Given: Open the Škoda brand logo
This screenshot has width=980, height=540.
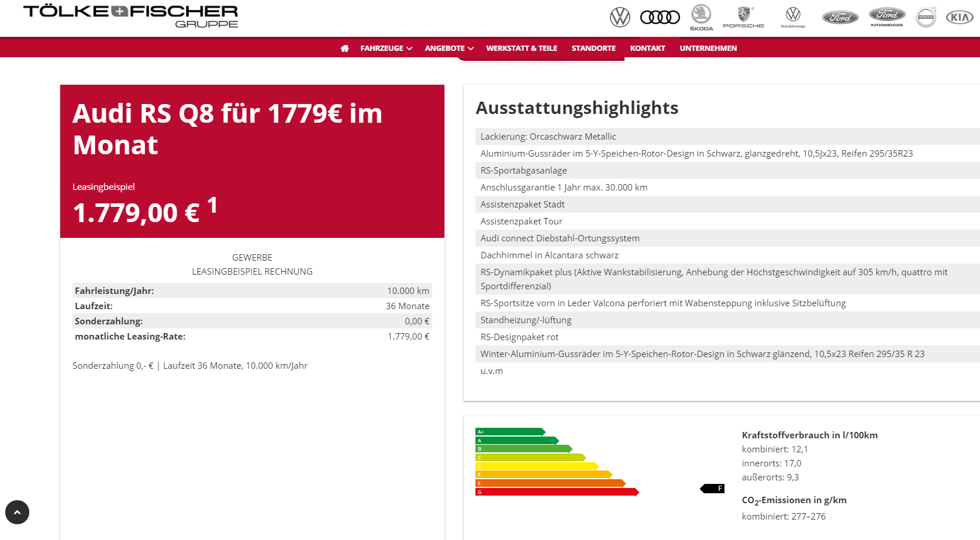Looking at the screenshot, I should [701, 18].
